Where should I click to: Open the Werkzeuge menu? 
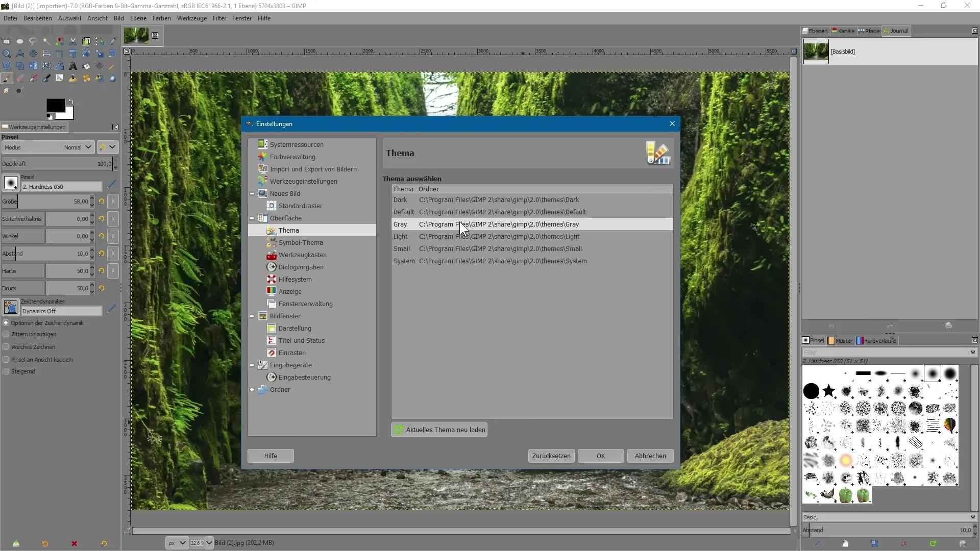[192, 18]
